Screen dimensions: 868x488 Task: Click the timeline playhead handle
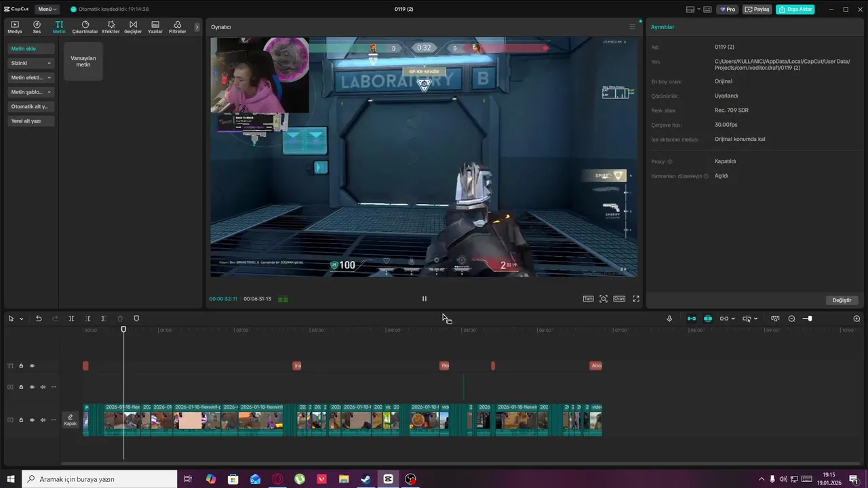tap(123, 329)
